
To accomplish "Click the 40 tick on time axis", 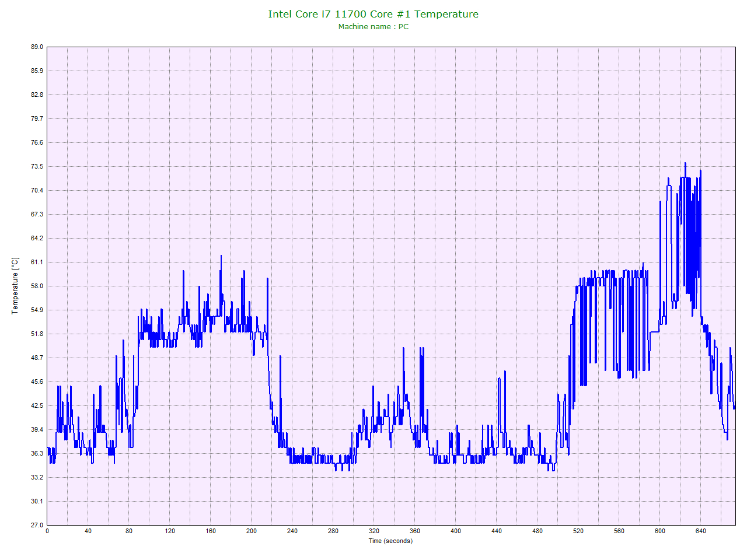I will pyautogui.click(x=88, y=531).
